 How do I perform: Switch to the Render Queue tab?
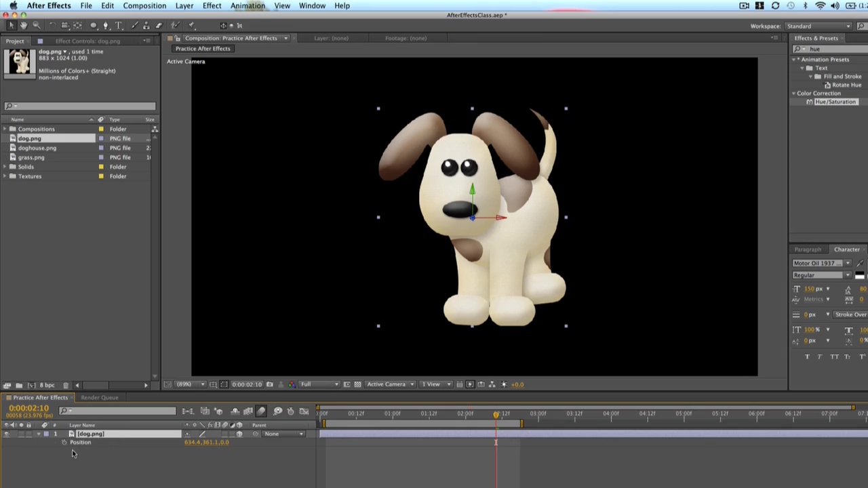coord(100,397)
